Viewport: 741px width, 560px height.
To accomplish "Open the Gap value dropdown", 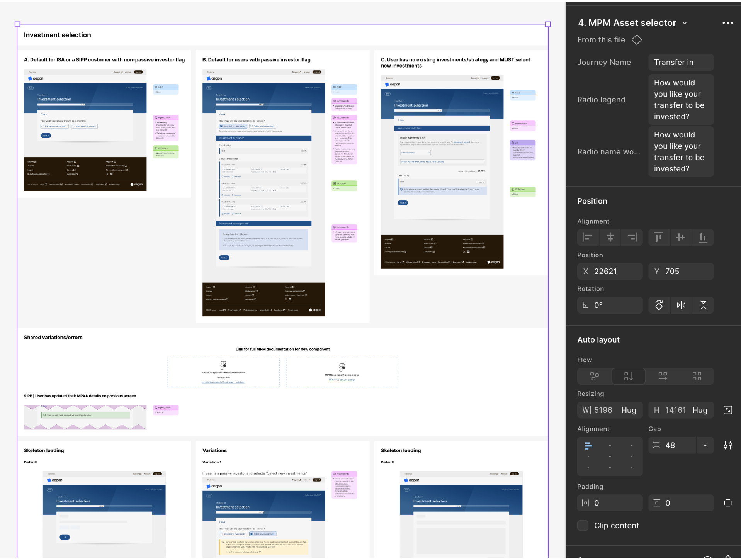I will tap(705, 445).
